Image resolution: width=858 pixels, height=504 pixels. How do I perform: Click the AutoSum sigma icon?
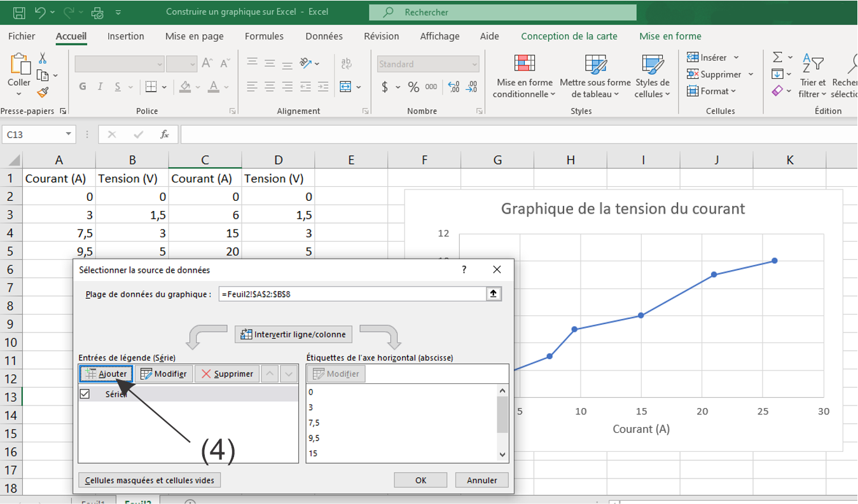(x=777, y=58)
